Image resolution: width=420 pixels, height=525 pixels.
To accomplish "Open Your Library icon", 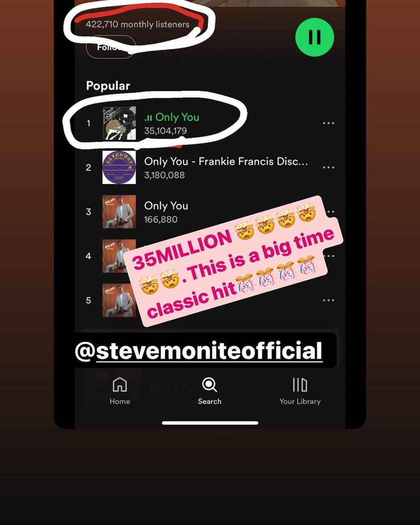I will [300, 385].
